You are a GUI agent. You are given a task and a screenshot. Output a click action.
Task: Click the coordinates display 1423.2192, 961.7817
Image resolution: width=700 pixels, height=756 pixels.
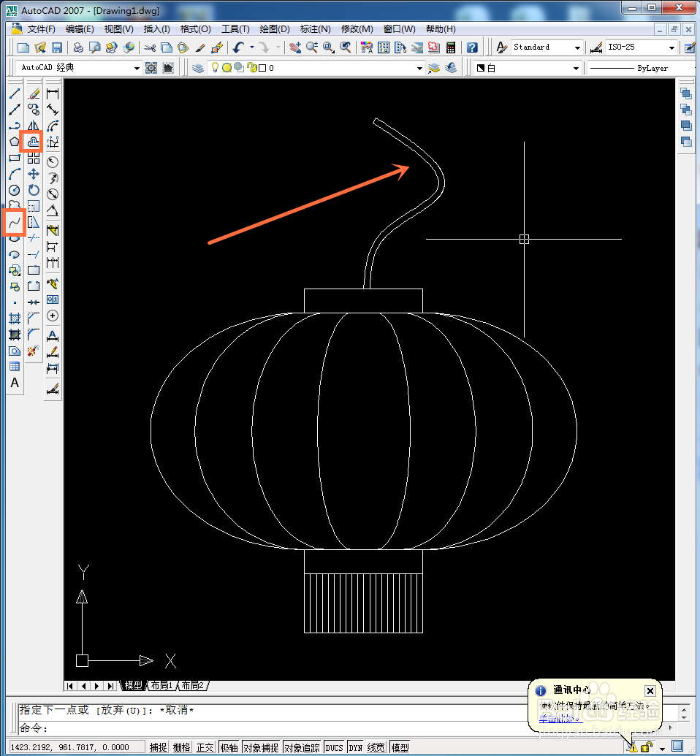coord(77,747)
